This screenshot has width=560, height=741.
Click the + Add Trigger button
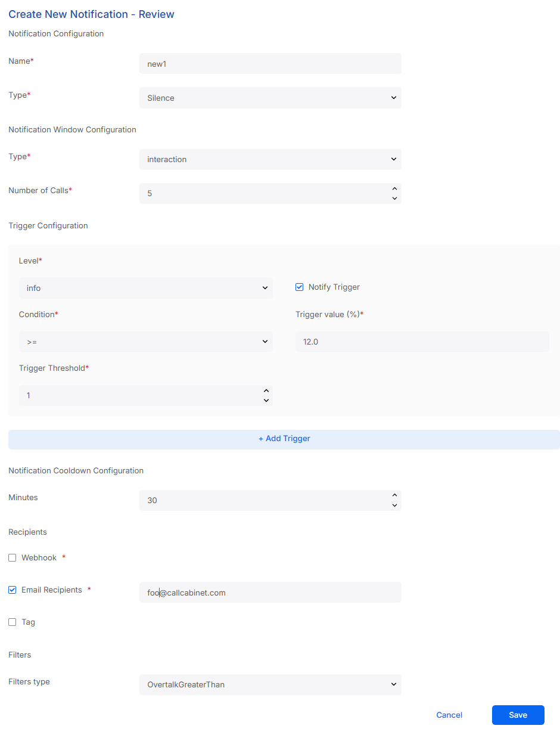[x=284, y=439]
